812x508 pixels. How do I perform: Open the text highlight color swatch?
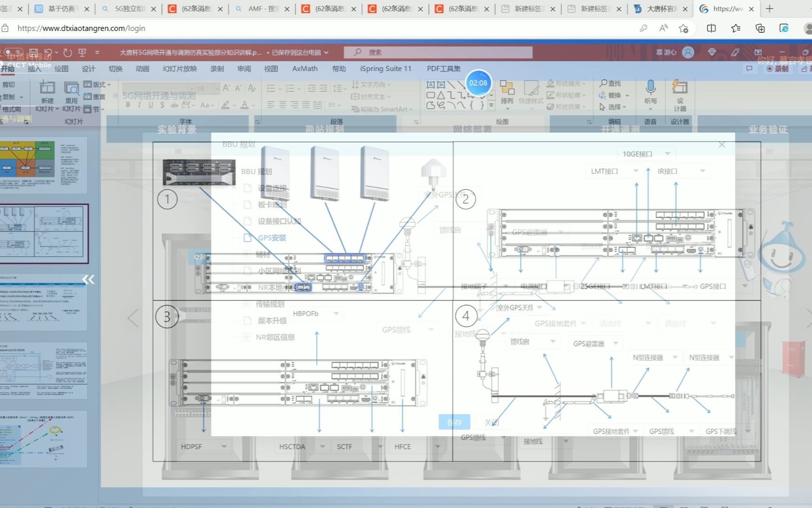pos(226,105)
